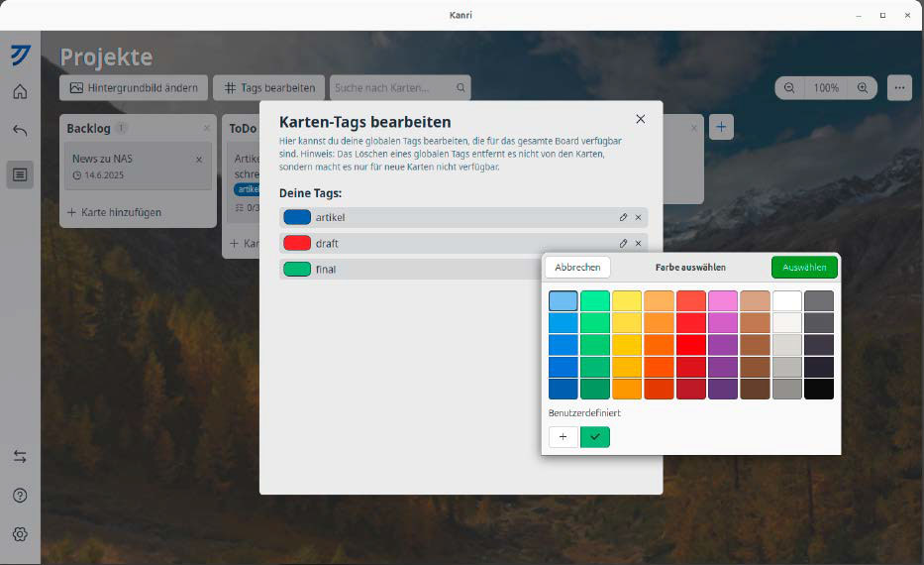Image resolution: width=924 pixels, height=565 pixels.
Task: Click the zoom out magnifier icon
Action: click(789, 88)
